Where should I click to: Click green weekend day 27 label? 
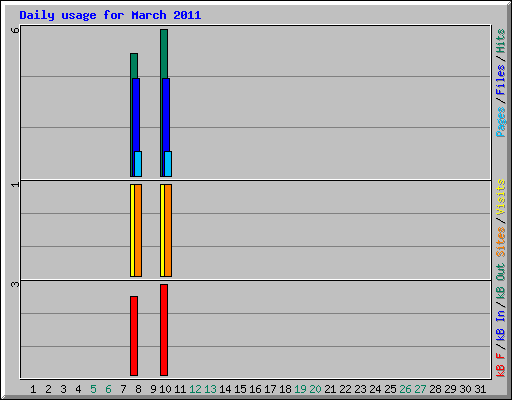click(420, 389)
